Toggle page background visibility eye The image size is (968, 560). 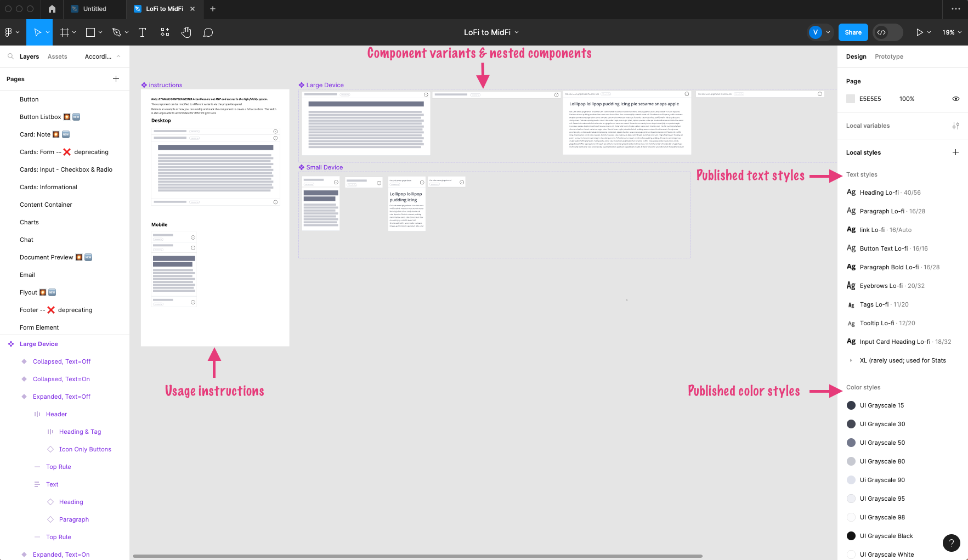point(955,99)
